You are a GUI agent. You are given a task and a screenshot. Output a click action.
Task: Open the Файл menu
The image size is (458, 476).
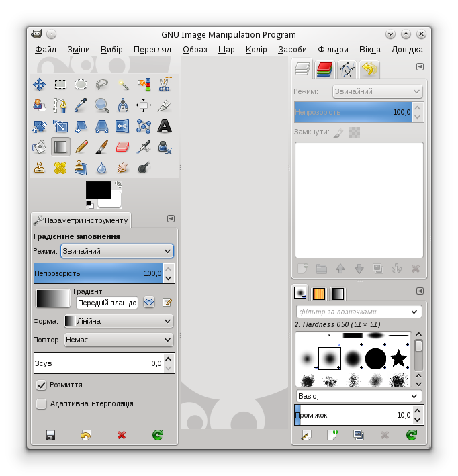coord(46,50)
